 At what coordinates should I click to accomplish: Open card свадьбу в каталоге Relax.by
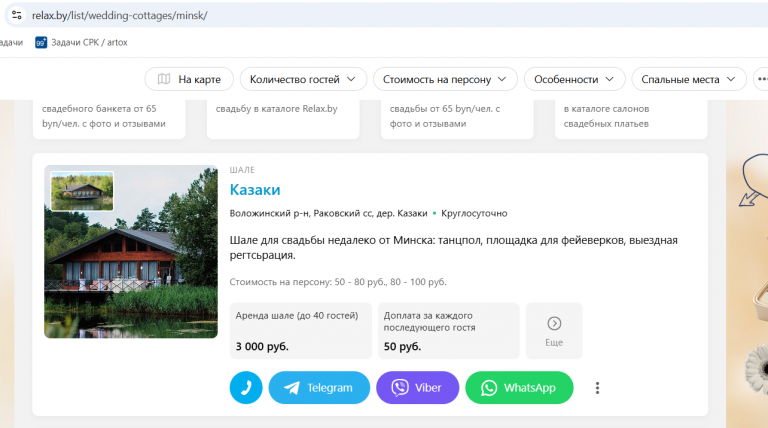(x=283, y=119)
